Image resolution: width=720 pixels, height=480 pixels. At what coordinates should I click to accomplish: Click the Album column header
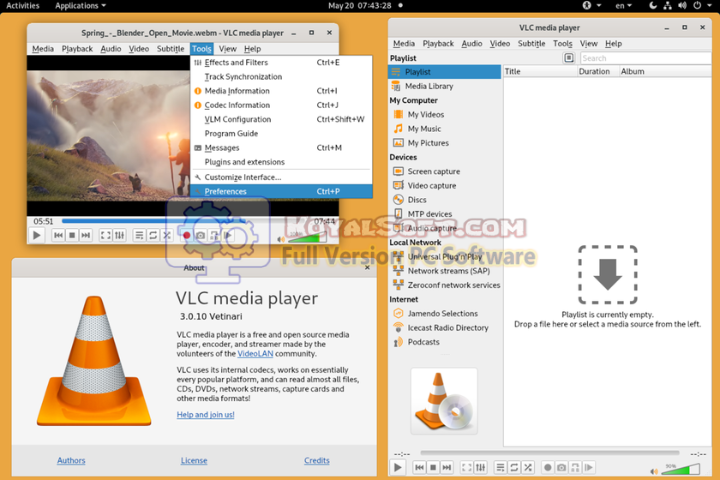[x=665, y=72]
